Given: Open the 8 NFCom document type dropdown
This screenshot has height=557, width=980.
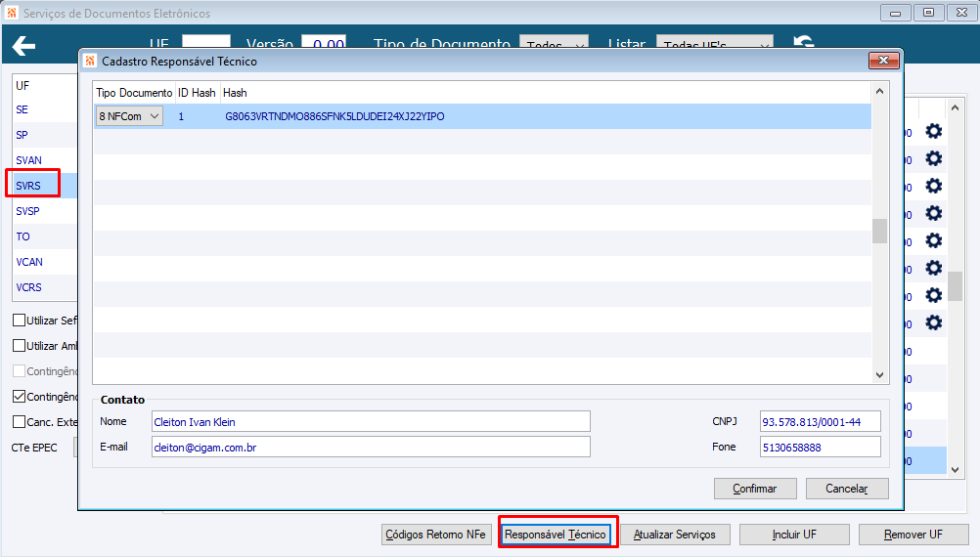Looking at the screenshot, I should coord(129,116).
